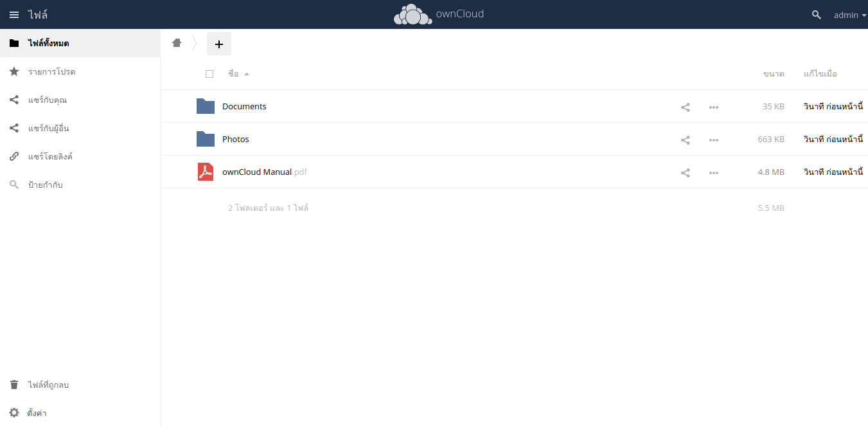Click the share icon for ownCloud Manual.pdf
This screenshot has width=868, height=427.
click(x=685, y=172)
